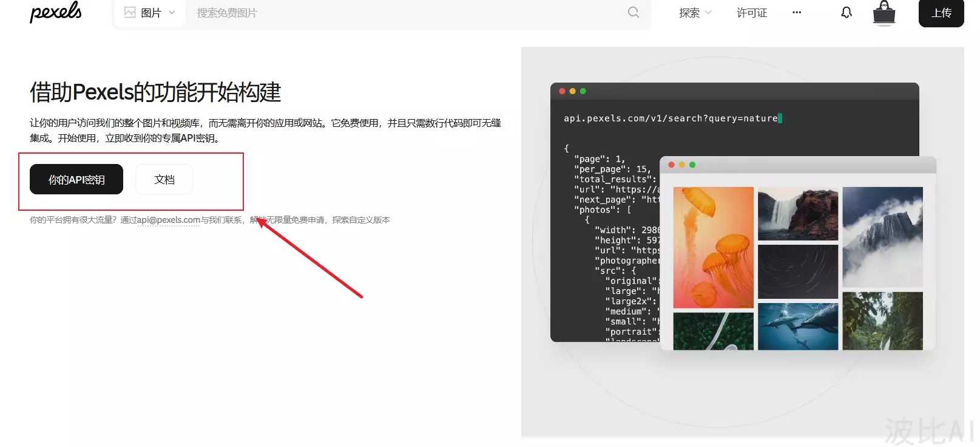
Task: Click the api@pexels.com email link
Action: tap(168, 220)
